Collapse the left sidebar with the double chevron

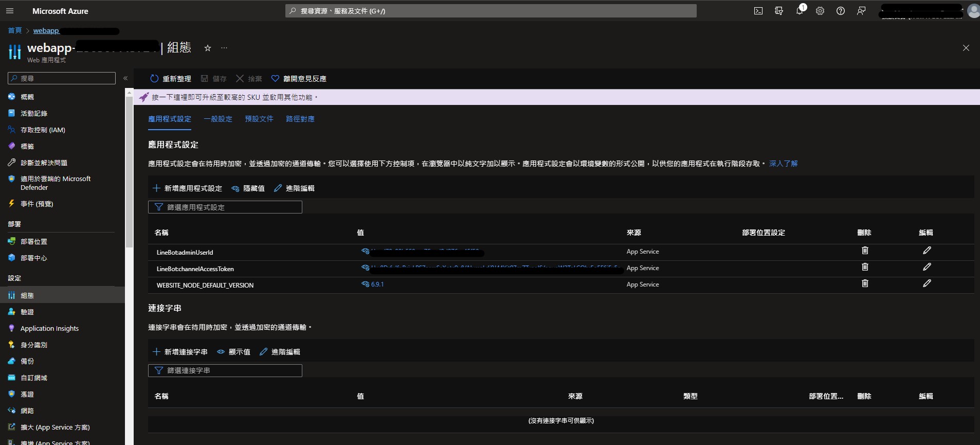pos(125,78)
